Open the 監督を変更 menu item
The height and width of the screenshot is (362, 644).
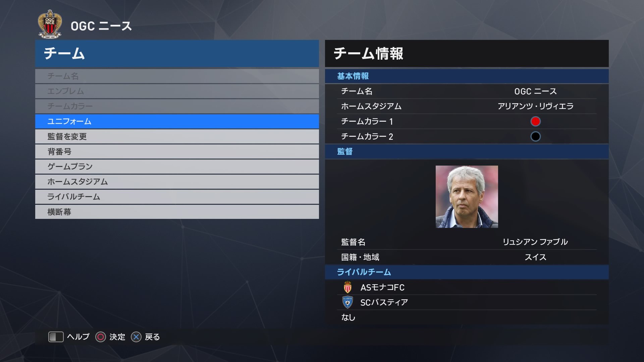[x=177, y=136]
